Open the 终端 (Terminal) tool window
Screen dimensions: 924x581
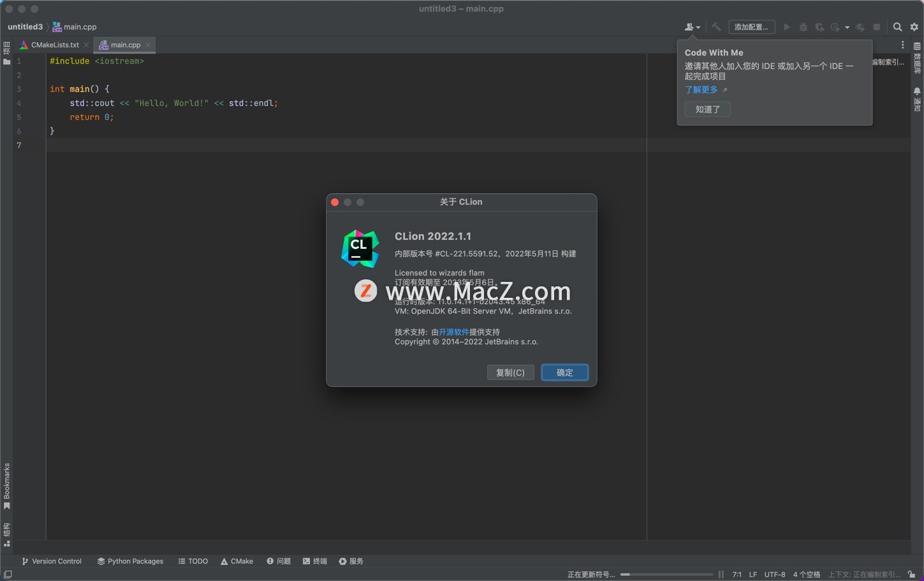(315, 561)
